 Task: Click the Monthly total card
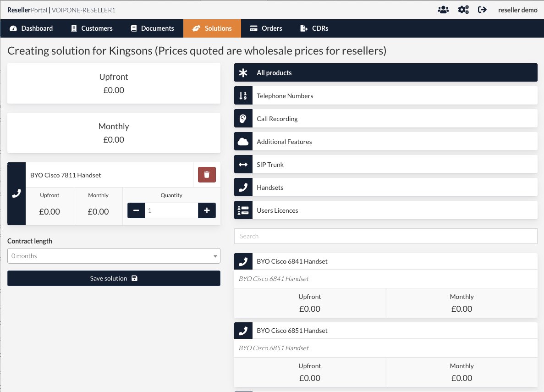pos(114,133)
